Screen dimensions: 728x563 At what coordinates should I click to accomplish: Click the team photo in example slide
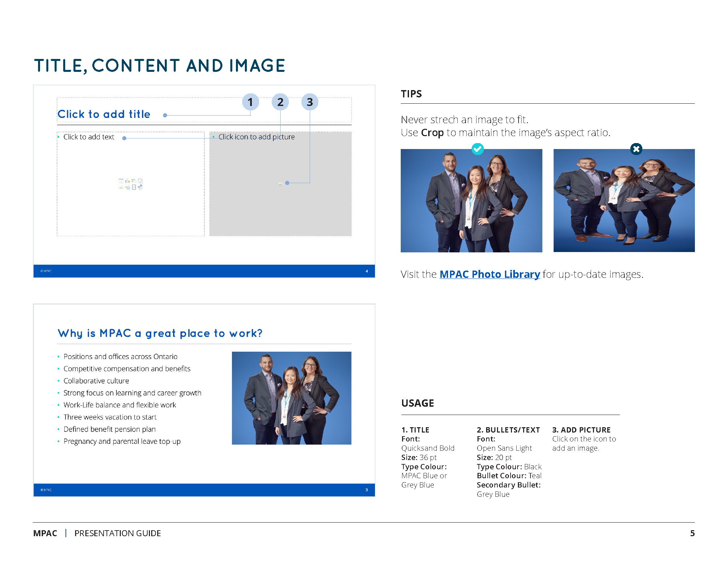coord(291,398)
